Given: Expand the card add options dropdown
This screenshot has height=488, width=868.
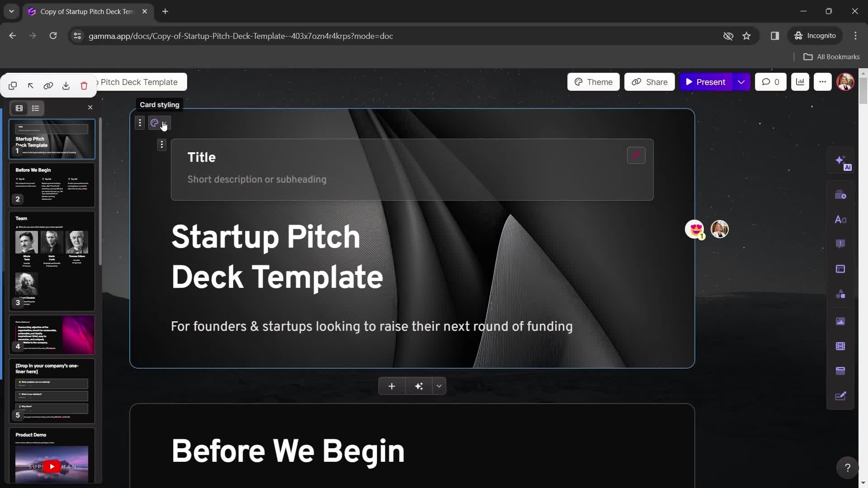Looking at the screenshot, I should (439, 386).
